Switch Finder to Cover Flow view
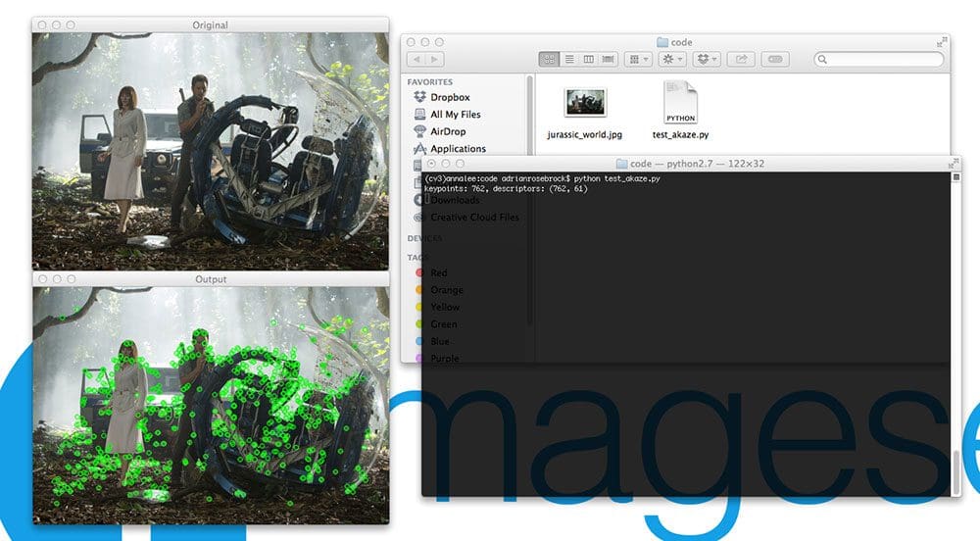 (x=609, y=60)
